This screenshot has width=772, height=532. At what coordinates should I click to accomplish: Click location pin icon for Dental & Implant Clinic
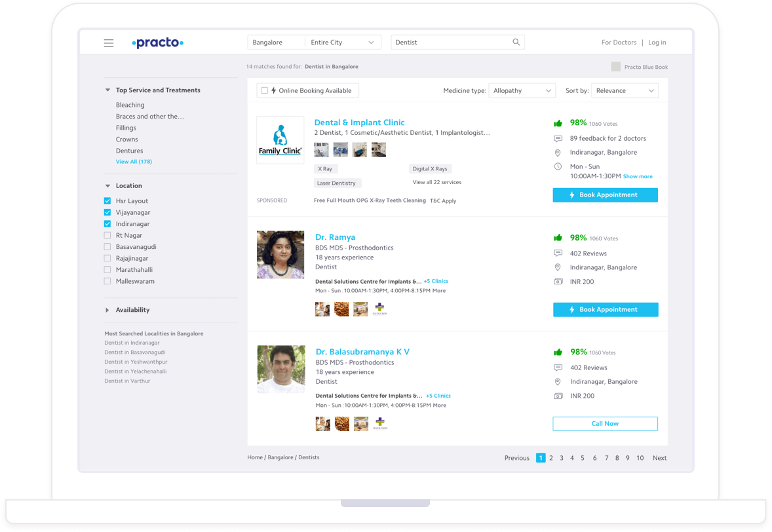pyautogui.click(x=558, y=153)
